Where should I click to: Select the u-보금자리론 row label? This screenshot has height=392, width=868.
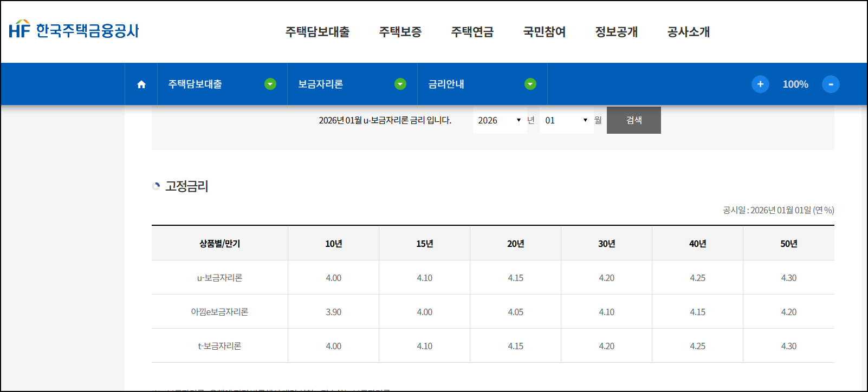point(219,278)
